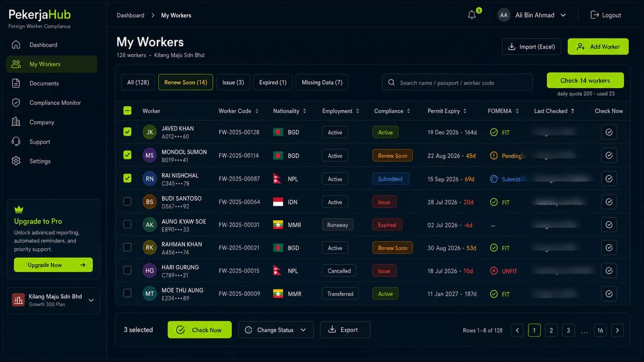Check now icon for RAHMAN KHAN row
The image size is (644, 362).
tap(609, 248)
